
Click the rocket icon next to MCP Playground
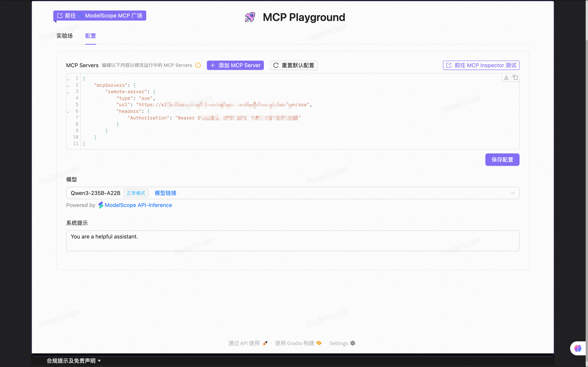(x=250, y=17)
